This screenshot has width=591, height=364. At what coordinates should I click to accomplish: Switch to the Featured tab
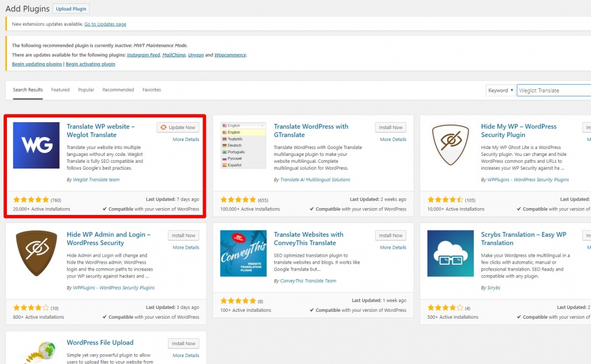[x=60, y=90]
